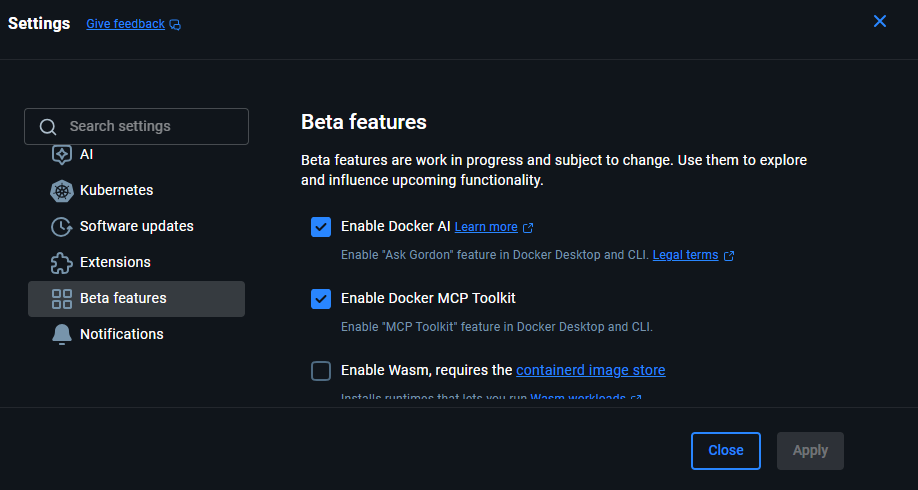918x490 pixels.
Task: Click the Extensions puzzle piece icon
Action: (x=62, y=263)
